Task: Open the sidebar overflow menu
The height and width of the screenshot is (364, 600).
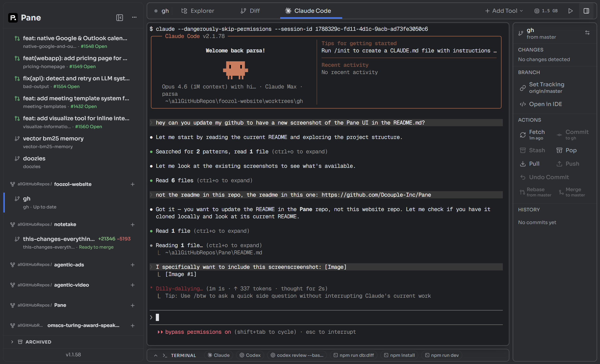Action: (x=134, y=17)
